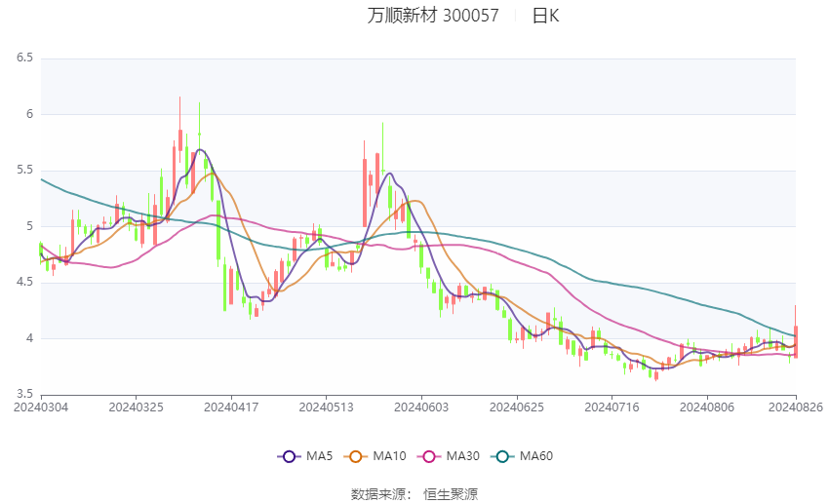
Task: Click y-axis value 5.5
Action: coord(24,170)
